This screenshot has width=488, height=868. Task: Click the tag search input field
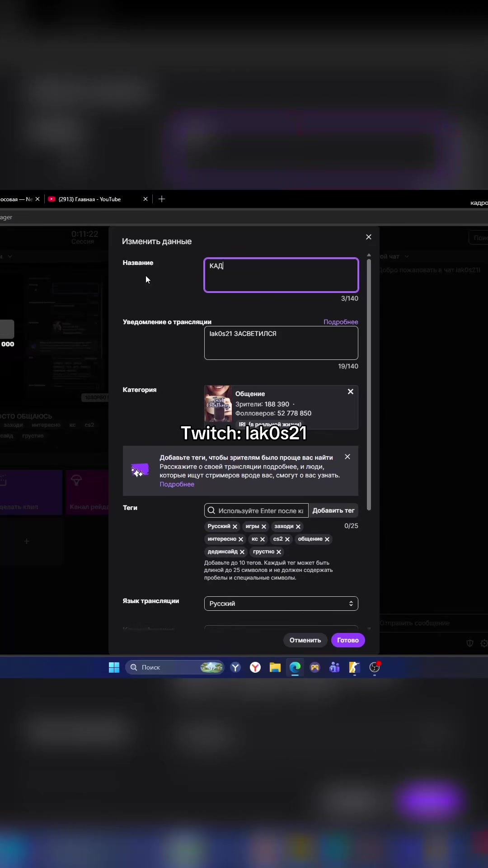point(256,510)
